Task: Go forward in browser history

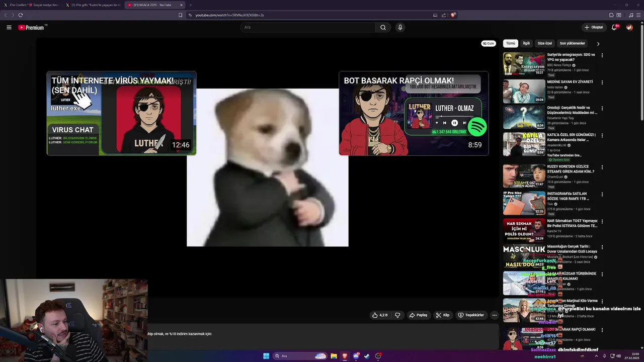Action: (13, 15)
